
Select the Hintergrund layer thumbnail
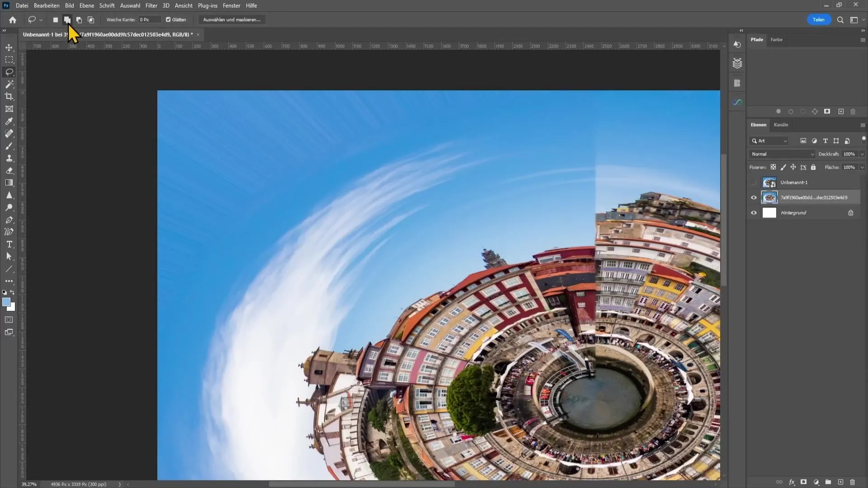coord(769,213)
